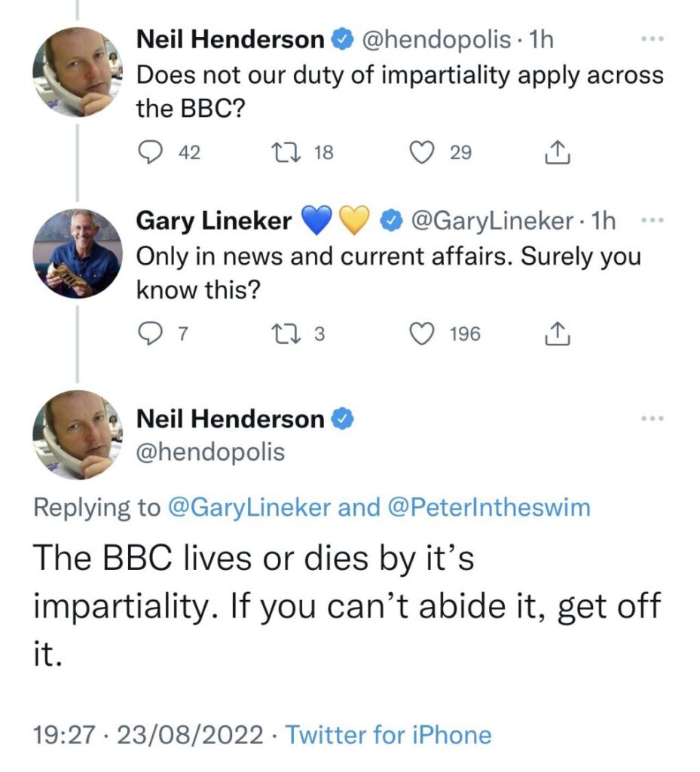Click the Twitter for iPhone source link
700x772 pixels.
tap(389, 734)
